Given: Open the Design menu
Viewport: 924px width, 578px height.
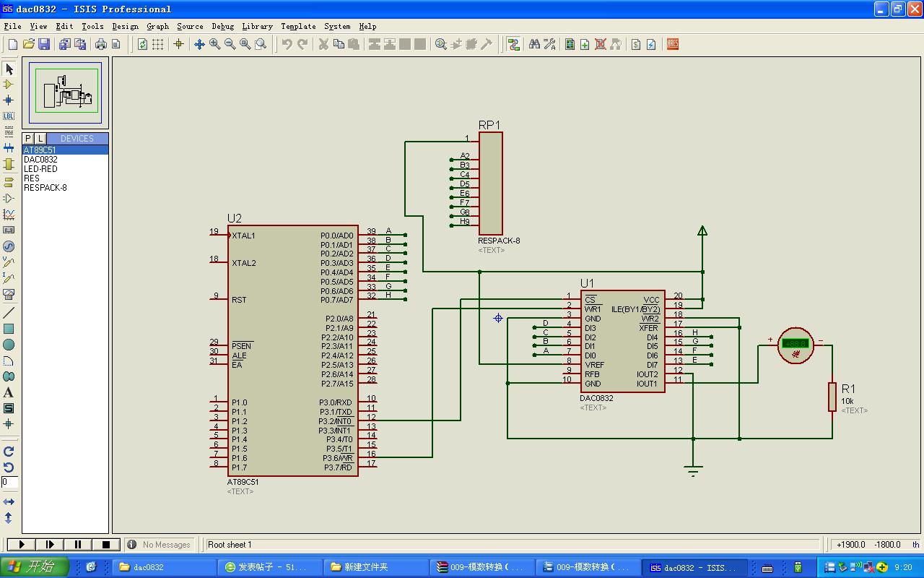Looking at the screenshot, I should [x=125, y=26].
